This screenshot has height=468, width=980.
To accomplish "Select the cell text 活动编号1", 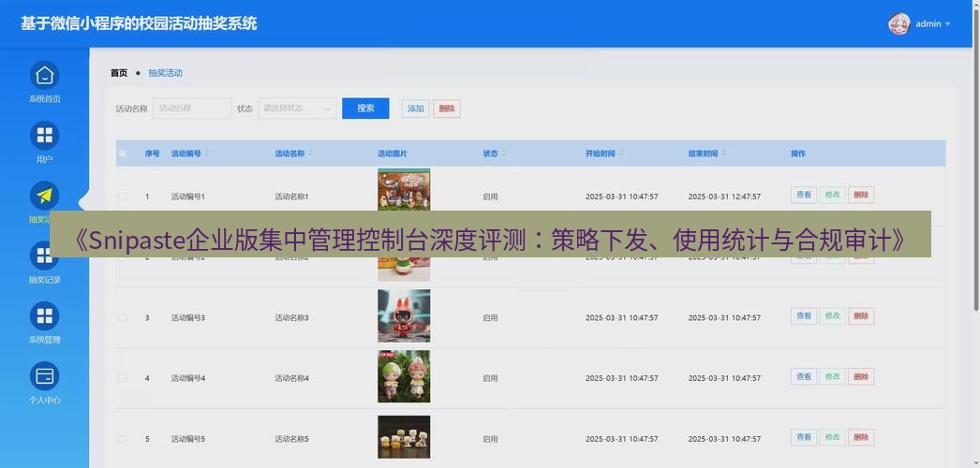I will 188,197.
